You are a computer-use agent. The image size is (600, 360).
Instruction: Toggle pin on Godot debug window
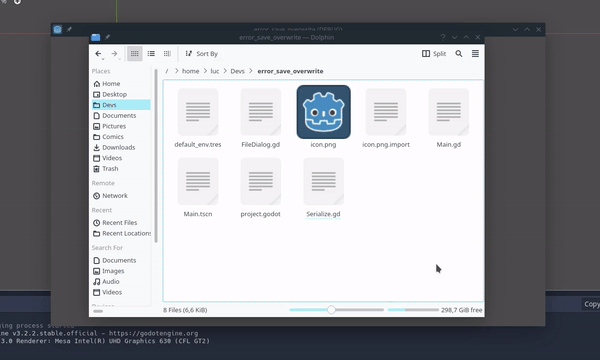(x=69, y=29)
